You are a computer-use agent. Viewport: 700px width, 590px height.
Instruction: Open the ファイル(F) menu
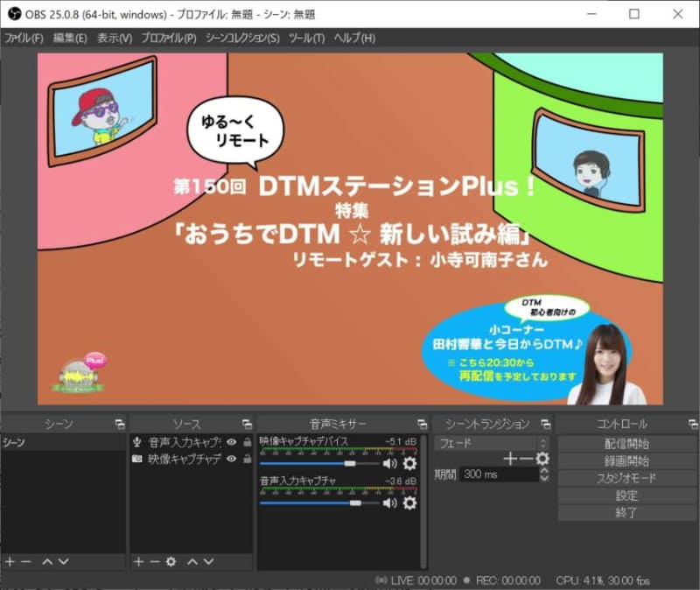pyautogui.click(x=24, y=38)
